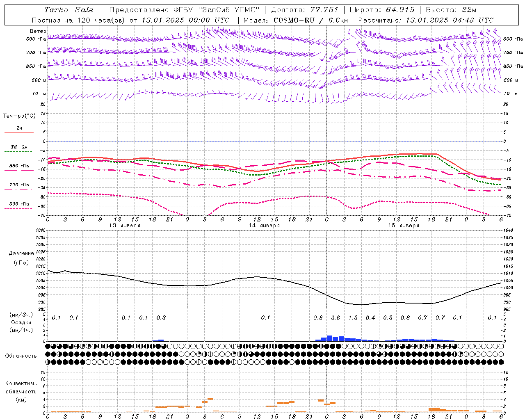This screenshot has width=525, height=420.
Task: Select the longitude value 'Долгота: 77.751'
Action: (x=305, y=10)
